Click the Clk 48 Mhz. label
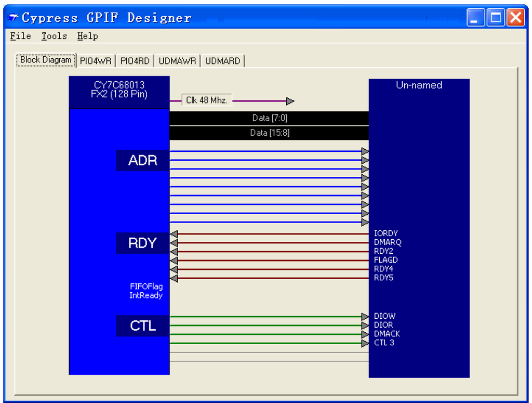Image resolution: width=532 pixels, height=403 pixels. click(x=206, y=100)
